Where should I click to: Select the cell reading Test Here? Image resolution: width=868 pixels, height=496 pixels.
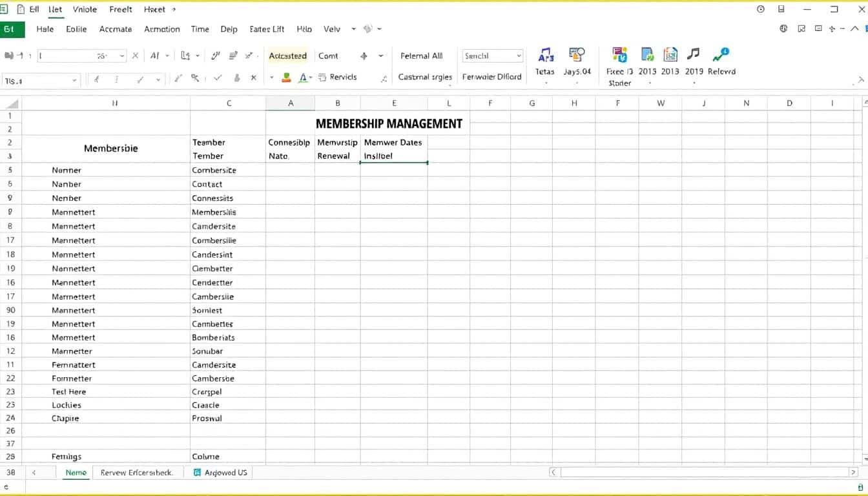coord(106,392)
